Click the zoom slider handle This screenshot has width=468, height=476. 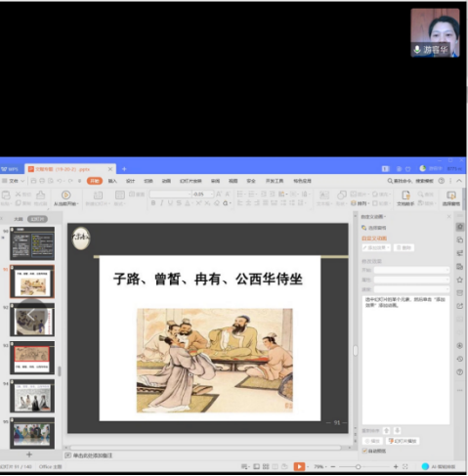tap(358, 467)
